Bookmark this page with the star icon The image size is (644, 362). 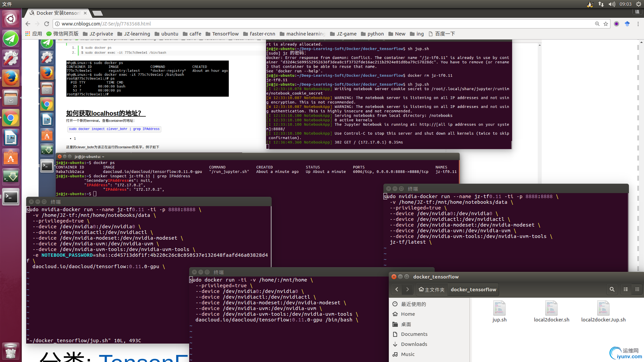pos(606,24)
